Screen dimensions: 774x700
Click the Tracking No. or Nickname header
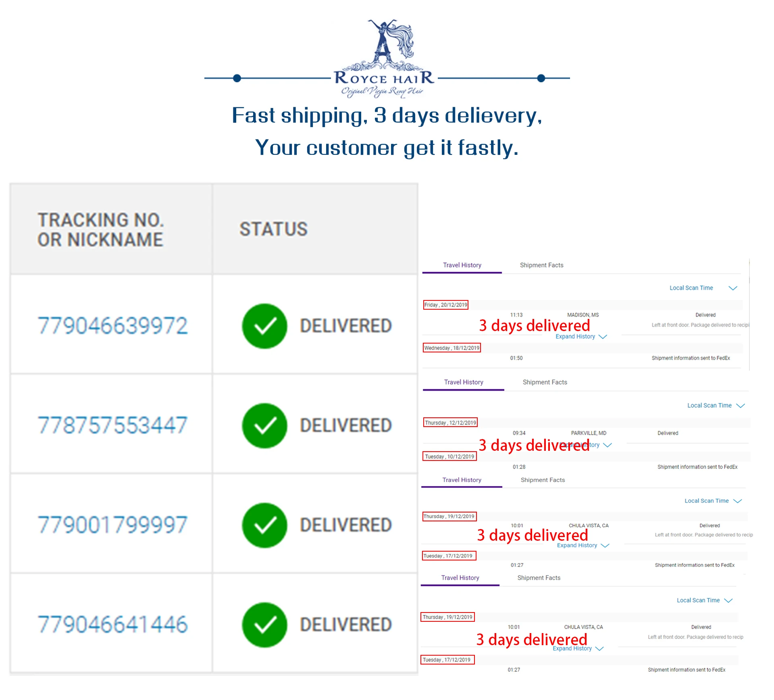click(101, 230)
